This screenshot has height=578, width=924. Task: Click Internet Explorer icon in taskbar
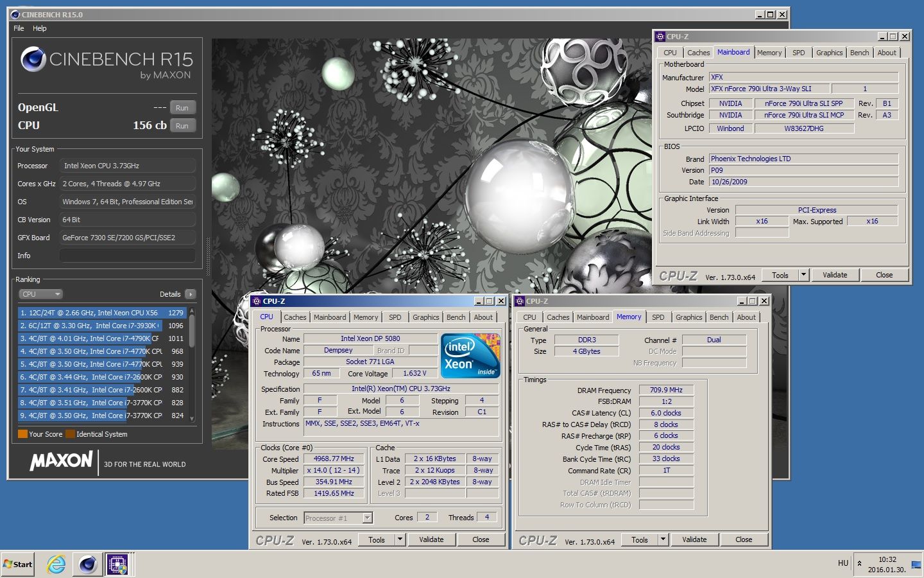56,565
